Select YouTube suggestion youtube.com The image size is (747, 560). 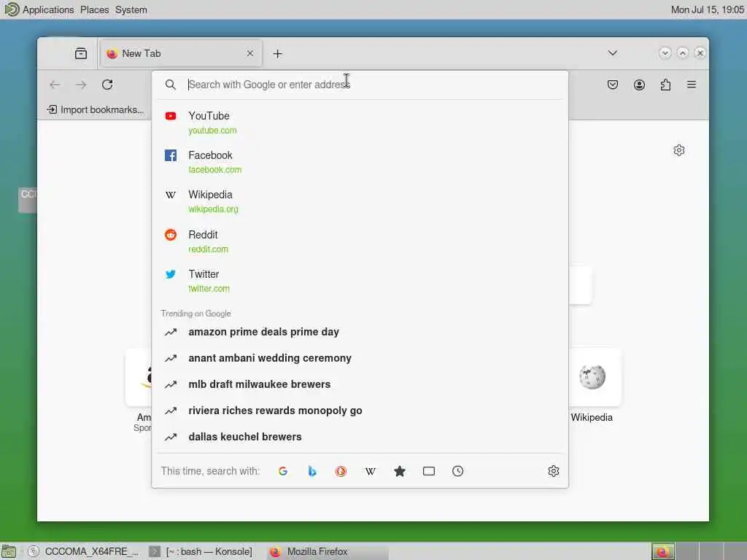point(360,122)
